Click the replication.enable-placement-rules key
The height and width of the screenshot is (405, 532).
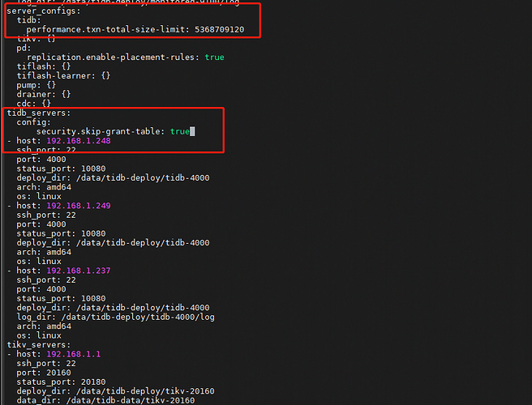tap(113, 58)
